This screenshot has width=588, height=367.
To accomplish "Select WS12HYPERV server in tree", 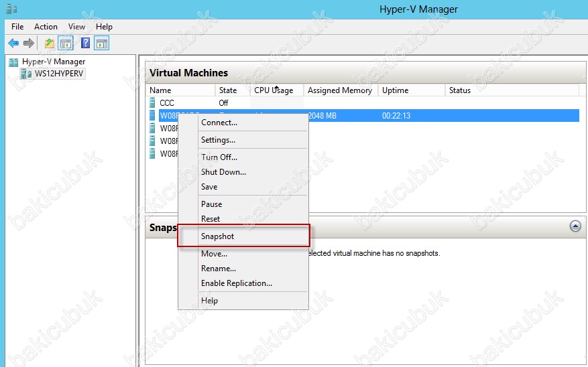I will (x=59, y=74).
